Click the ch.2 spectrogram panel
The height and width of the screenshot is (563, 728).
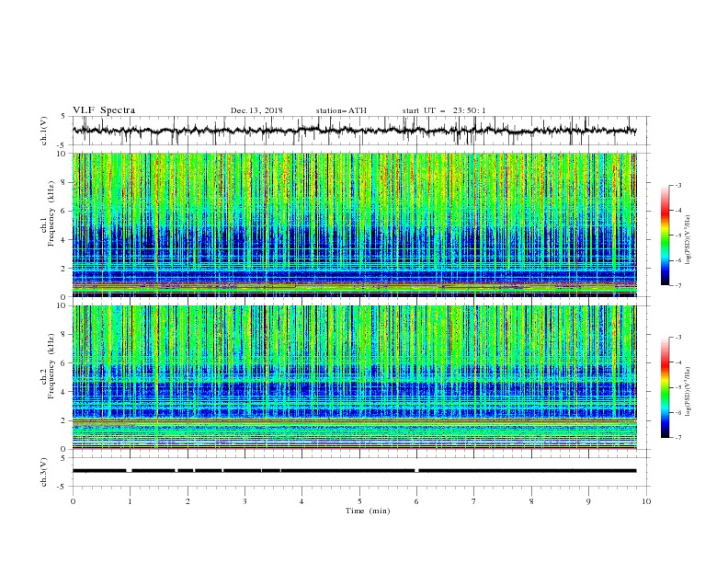coord(354,377)
